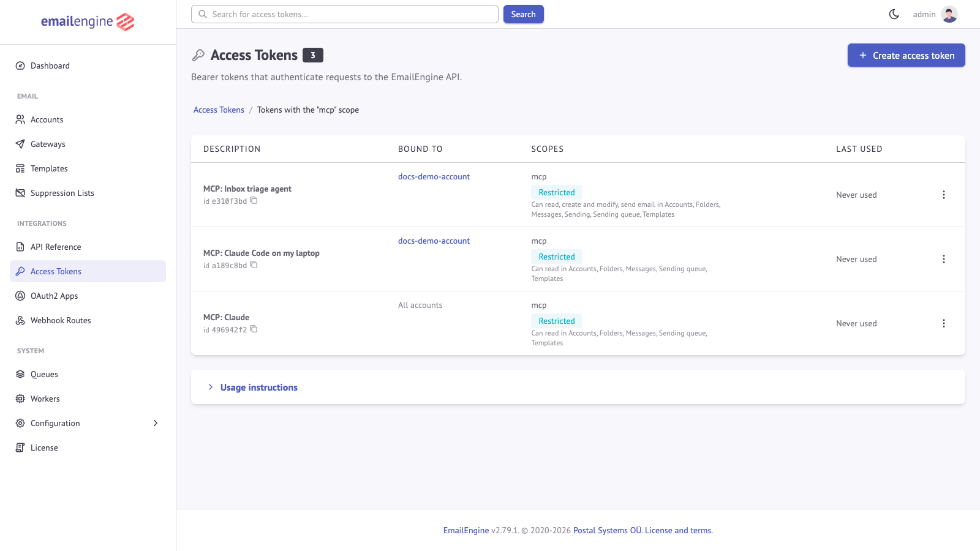This screenshot has height=551, width=980.
Task: Click the Accounts people icon
Action: pos(20,119)
